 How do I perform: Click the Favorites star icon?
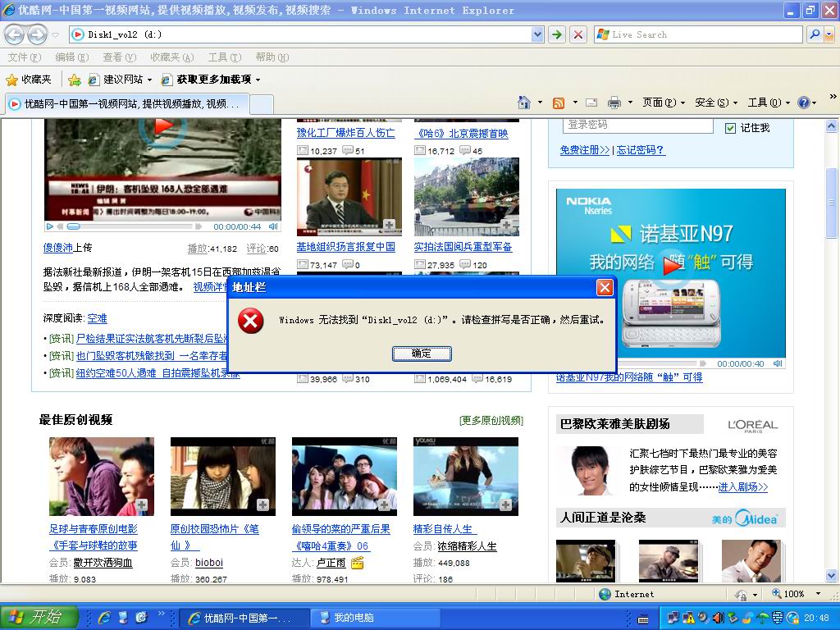click(11, 80)
